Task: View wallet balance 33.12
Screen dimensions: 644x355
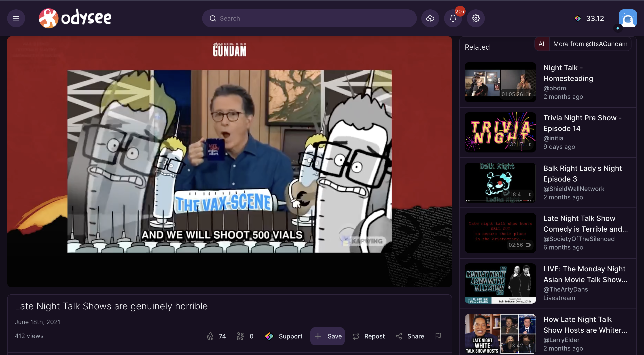Action: click(589, 18)
